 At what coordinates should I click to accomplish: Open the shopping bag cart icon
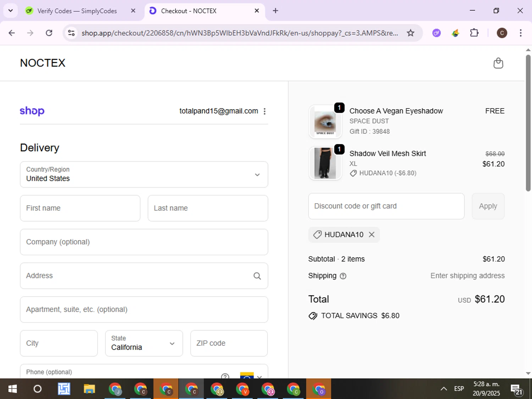tap(498, 63)
